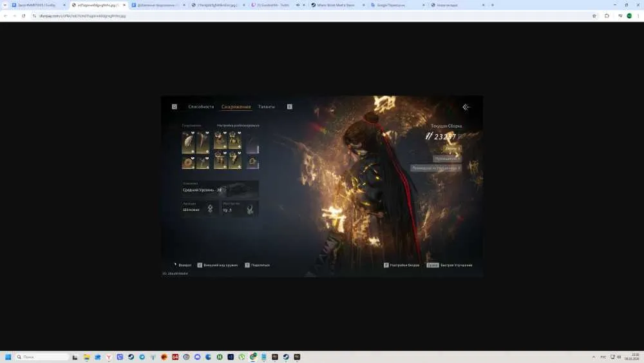Open the clock and date in system tray
The image size is (644, 363).
633,357
